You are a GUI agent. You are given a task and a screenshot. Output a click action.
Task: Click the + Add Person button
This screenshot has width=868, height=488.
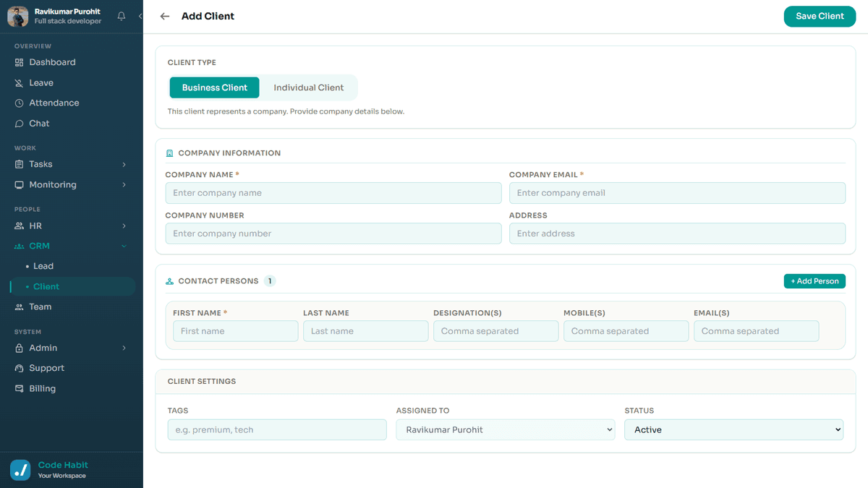814,281
